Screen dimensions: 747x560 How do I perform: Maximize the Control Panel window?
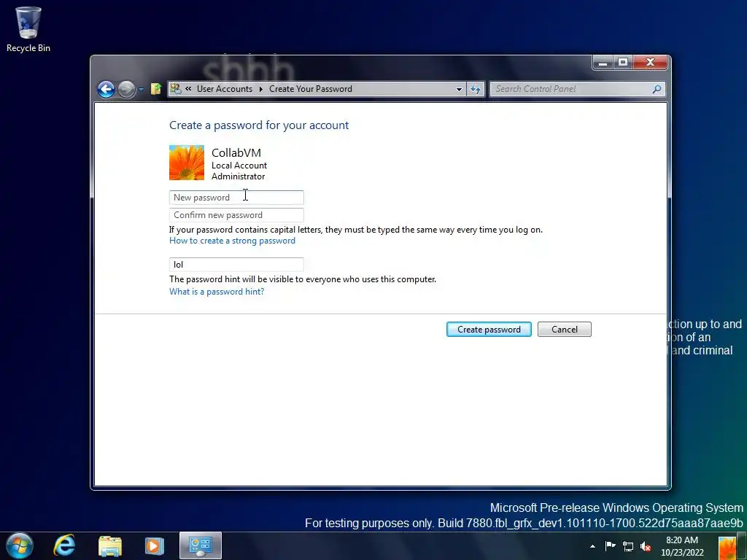[x=623, y=63]
